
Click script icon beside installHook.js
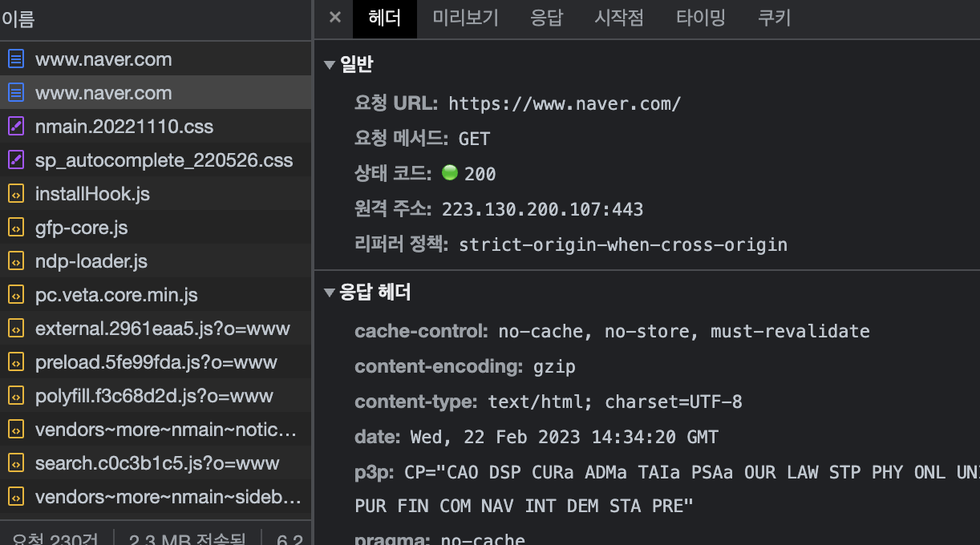(x=16, y=194)
